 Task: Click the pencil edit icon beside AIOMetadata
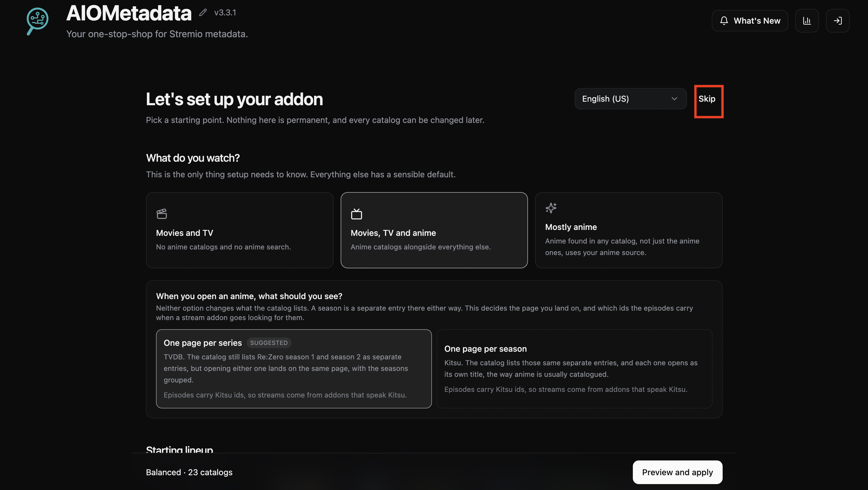pyautogui.click(x=203, y=12)
